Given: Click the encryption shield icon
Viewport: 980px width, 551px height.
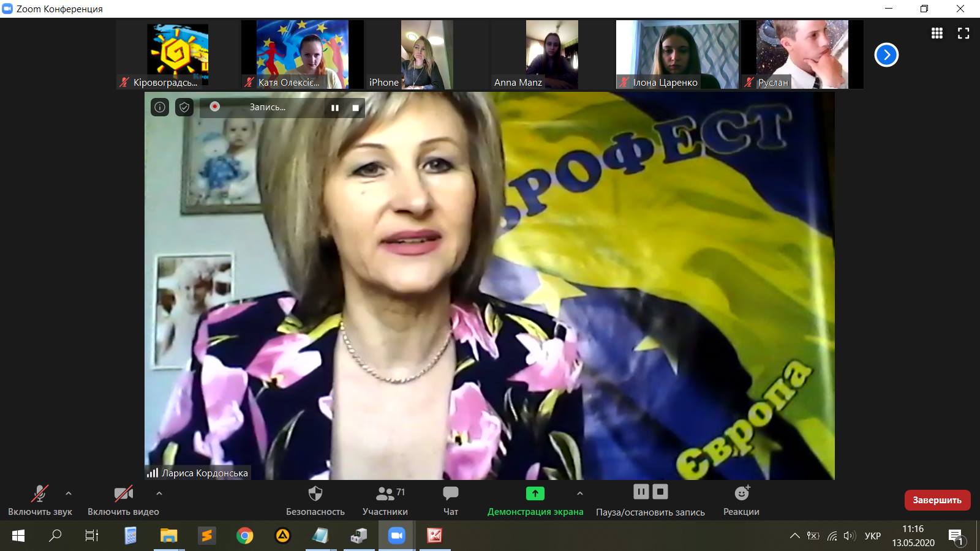Looking at the screenshot, I should tap(184, 108).
